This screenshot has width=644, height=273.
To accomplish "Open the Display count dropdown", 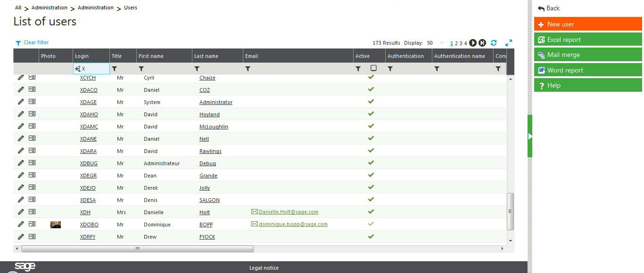I will (441, 43).
